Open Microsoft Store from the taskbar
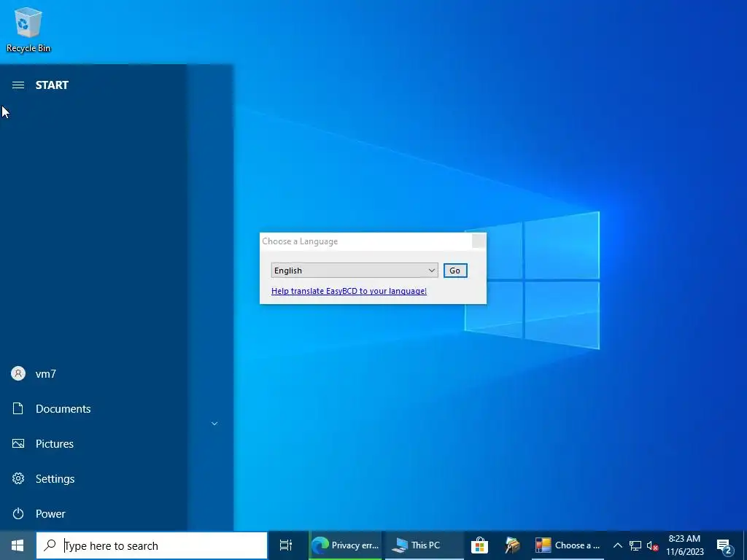The image size is (747, 560). [480, 545]
